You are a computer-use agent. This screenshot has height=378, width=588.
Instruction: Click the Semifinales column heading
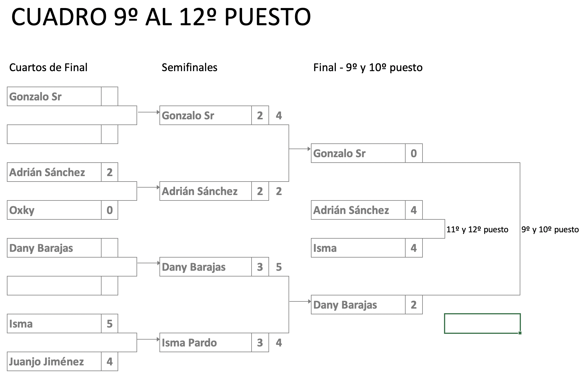coord(190,67)
